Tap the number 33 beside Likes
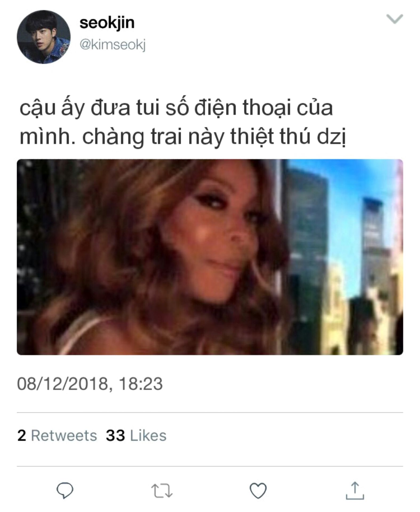 [115, 435]
